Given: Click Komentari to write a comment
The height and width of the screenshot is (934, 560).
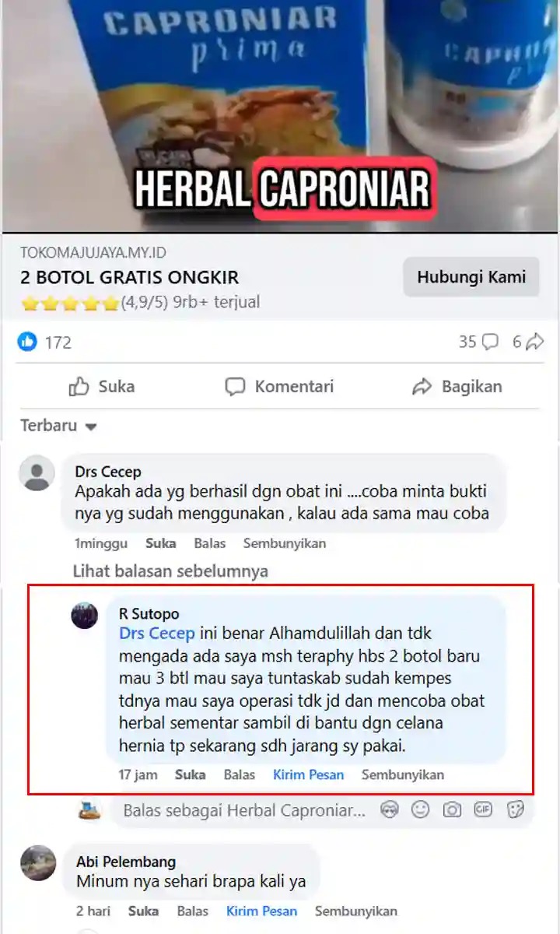Looking at the screenshot, I should [279, 387].
